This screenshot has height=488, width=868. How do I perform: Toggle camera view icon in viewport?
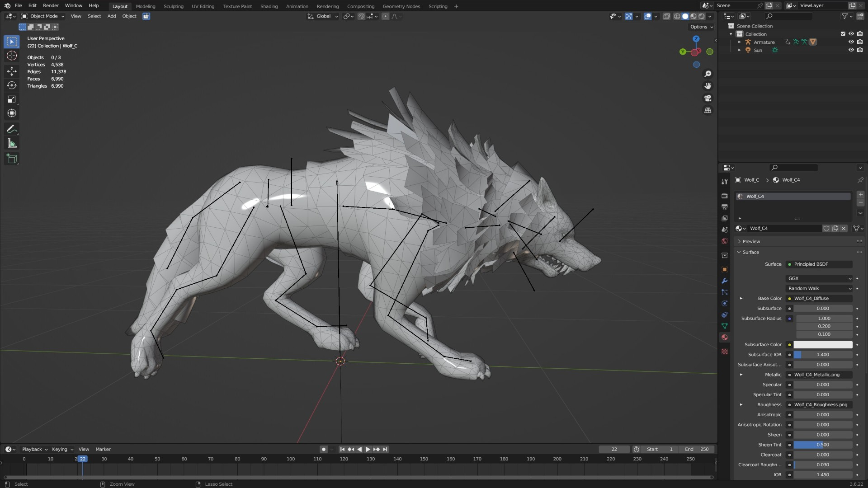point(708,98)
